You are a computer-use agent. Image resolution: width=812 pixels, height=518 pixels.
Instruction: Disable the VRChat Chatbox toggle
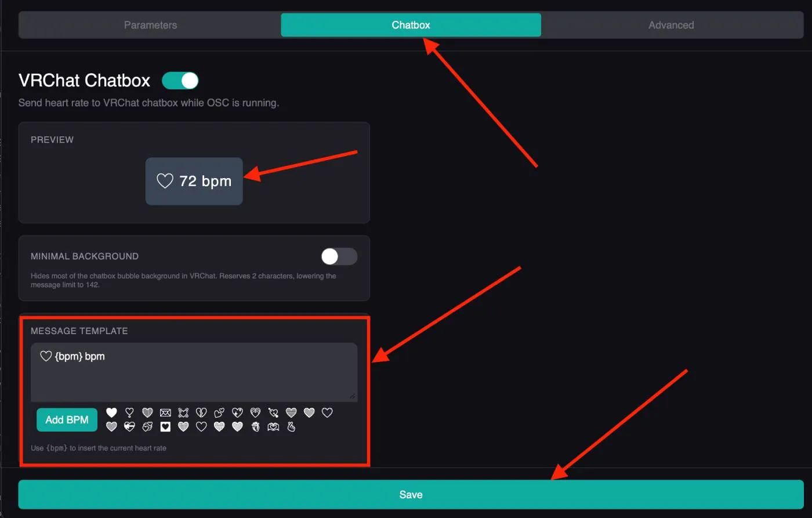click(x=180, y=81)
